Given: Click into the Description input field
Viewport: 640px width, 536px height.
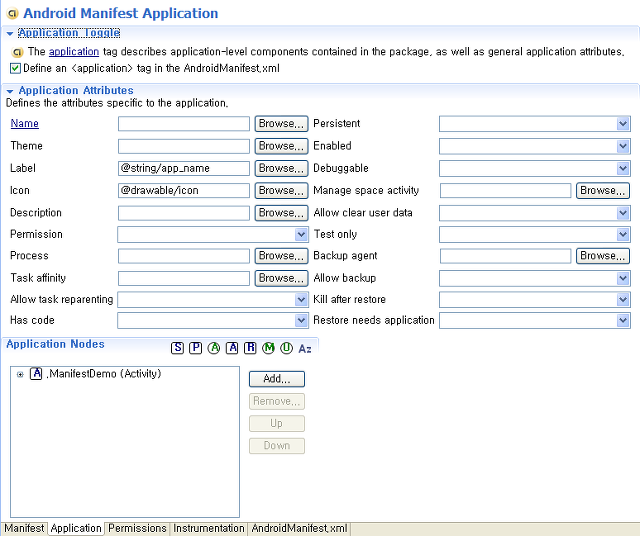Looking at the screenshot, I should tap(184, 213).
